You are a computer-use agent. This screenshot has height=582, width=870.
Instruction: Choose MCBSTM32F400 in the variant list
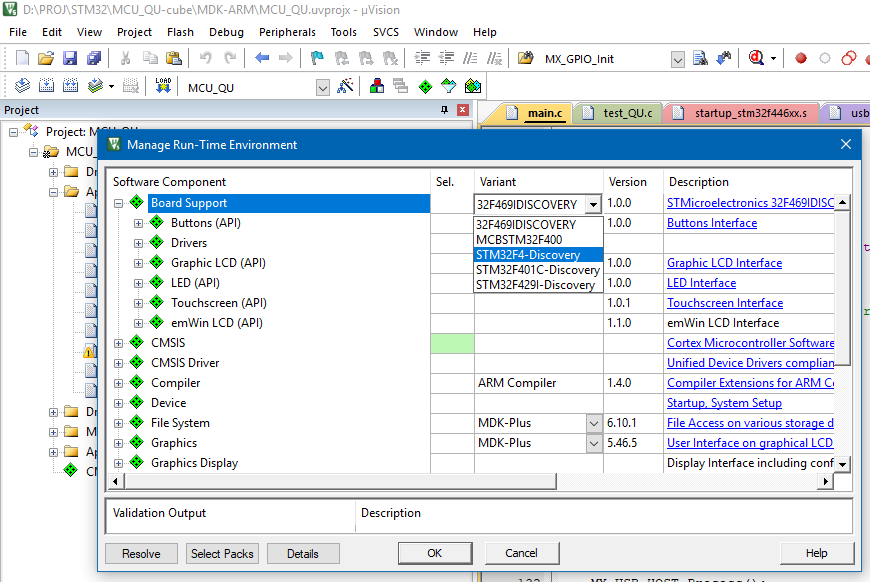[538, 240]
